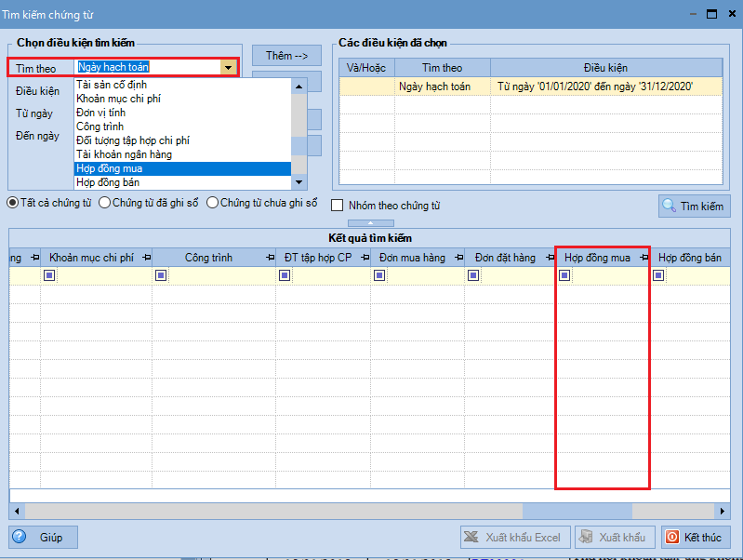Click the pin icon on Đơn đặt hàng header
743x560 pixels.
click(x=548, y=258)
